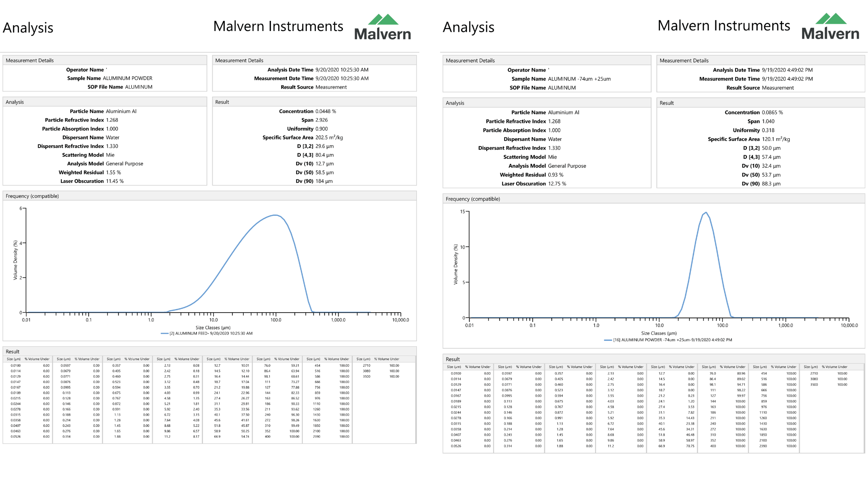
Task: Click the left report's Span 2.926 value
Action: (x=321, y=120)
